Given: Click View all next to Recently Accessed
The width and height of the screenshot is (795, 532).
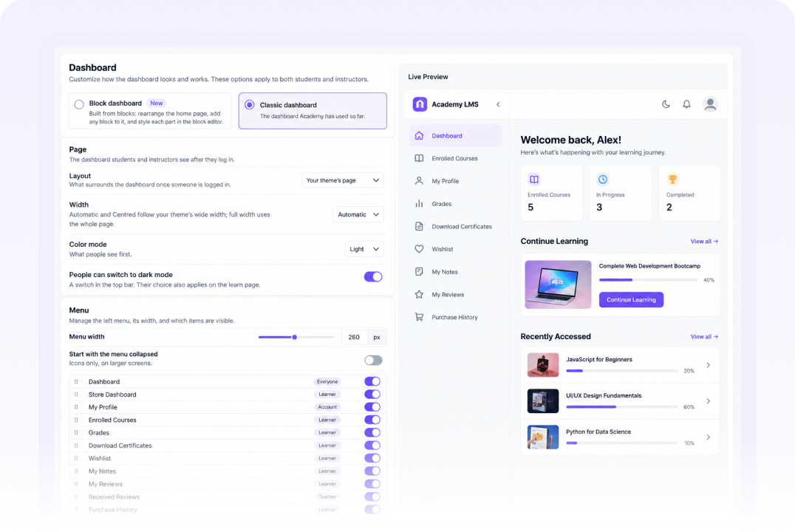Looking at the screenshot, I should [704, 337].
